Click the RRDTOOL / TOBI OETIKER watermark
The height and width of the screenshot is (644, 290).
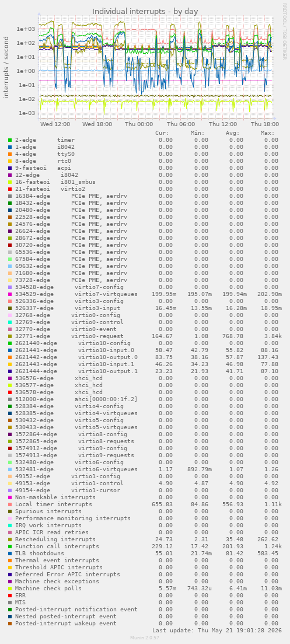(x=284, y=31)
